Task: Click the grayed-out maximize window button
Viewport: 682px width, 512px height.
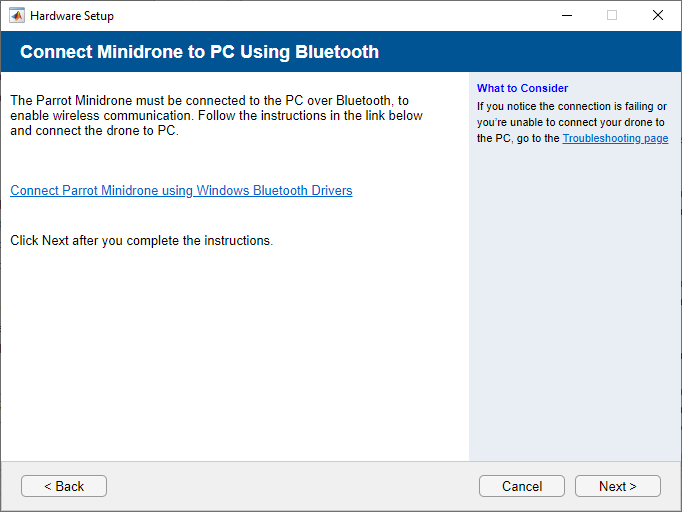Action: click(612, 15)
